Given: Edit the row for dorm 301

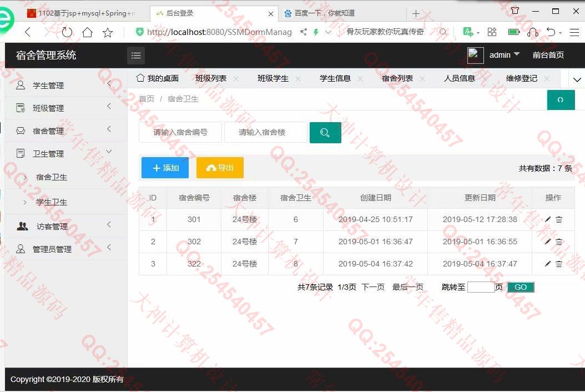Looking at the screenshot, I should point(548,219).
